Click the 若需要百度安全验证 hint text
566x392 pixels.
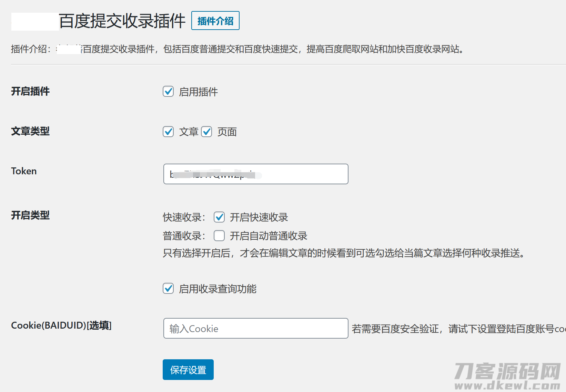point(458,329)
